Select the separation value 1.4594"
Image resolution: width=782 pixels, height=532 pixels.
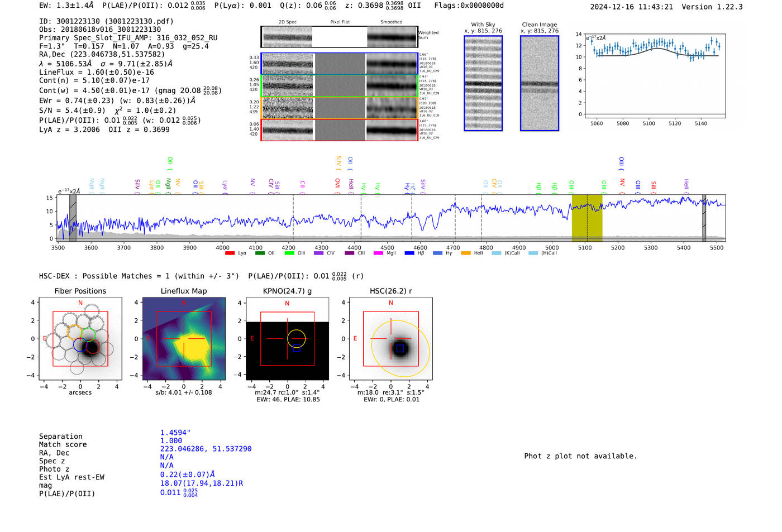175,433
